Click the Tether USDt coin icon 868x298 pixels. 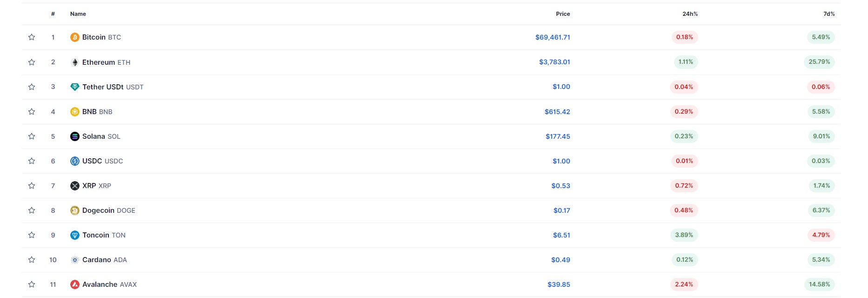[x=75, y=87]
